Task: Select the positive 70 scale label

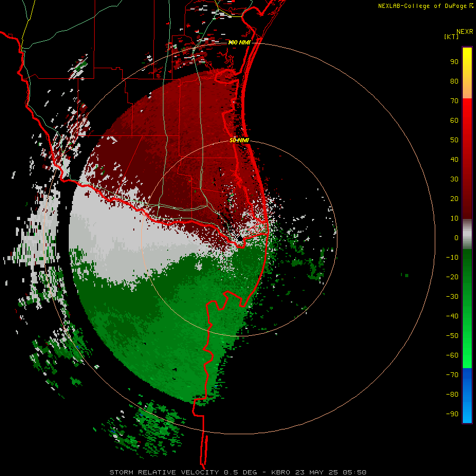Action: pyautogui.click(x=454, y=101)
